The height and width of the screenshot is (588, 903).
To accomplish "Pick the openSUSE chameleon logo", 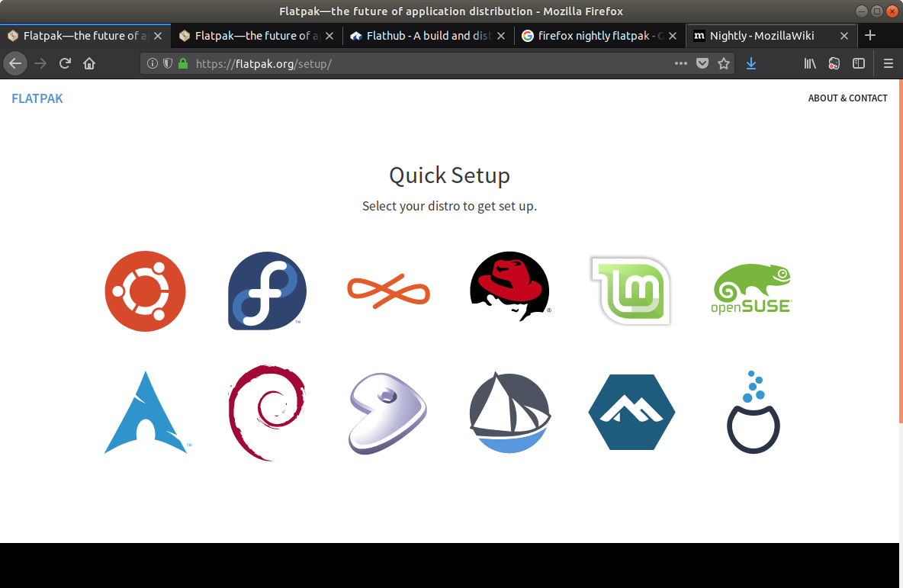I will pos(752,290).
